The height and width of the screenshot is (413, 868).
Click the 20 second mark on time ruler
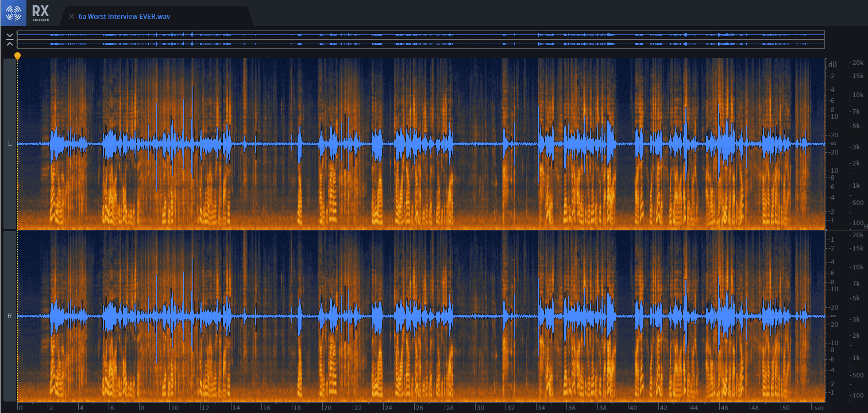[328, 408]
